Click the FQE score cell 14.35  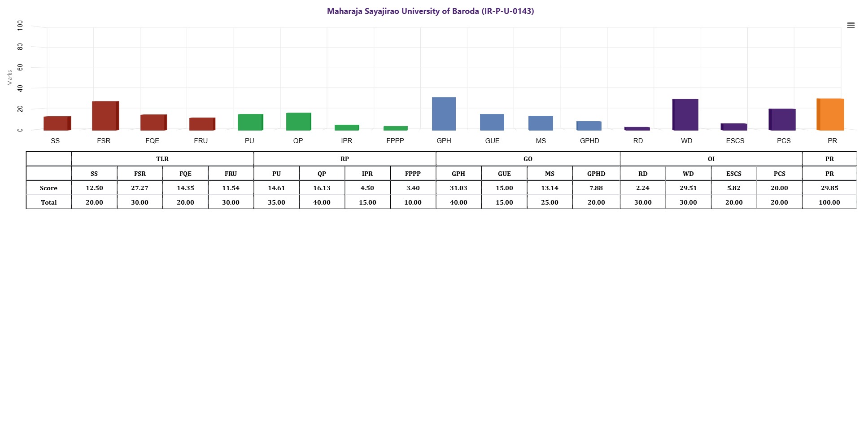click(x=185, y=188)
